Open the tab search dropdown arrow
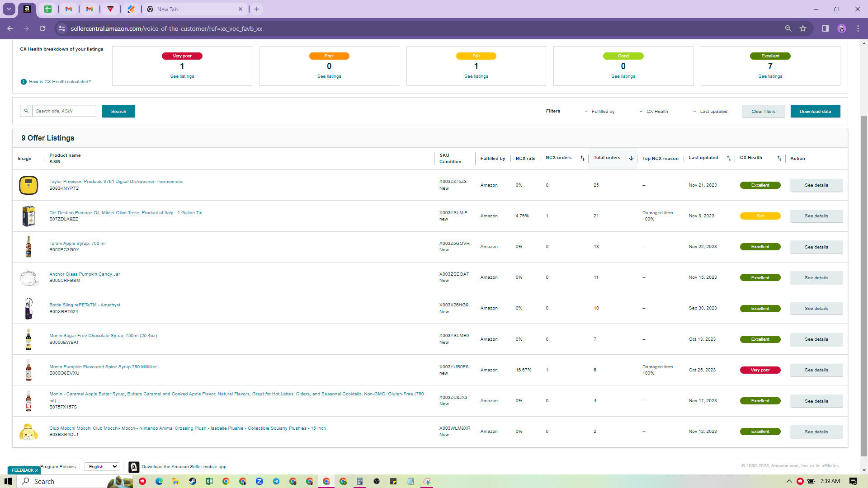868x488 pixels. (9, 9)
